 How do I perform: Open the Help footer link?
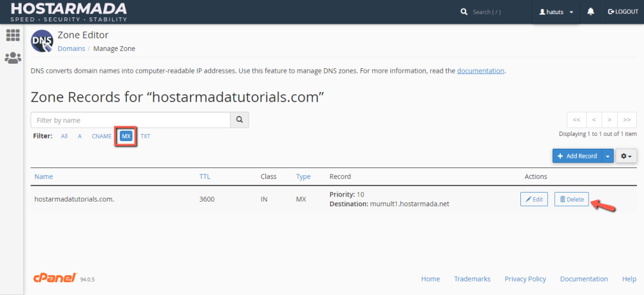(x=629, y=279)
